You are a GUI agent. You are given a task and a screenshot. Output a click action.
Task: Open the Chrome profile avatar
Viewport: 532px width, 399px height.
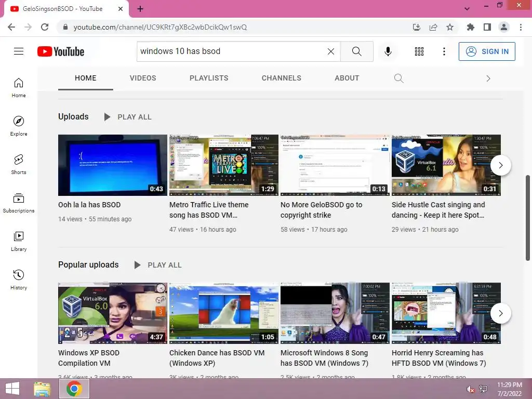click(504, 27)
